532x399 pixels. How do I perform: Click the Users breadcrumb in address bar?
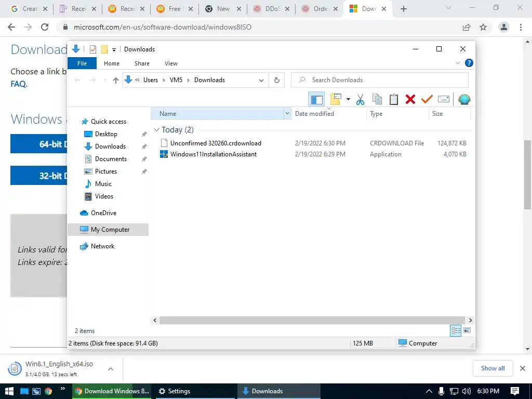[x=150, y=80]
